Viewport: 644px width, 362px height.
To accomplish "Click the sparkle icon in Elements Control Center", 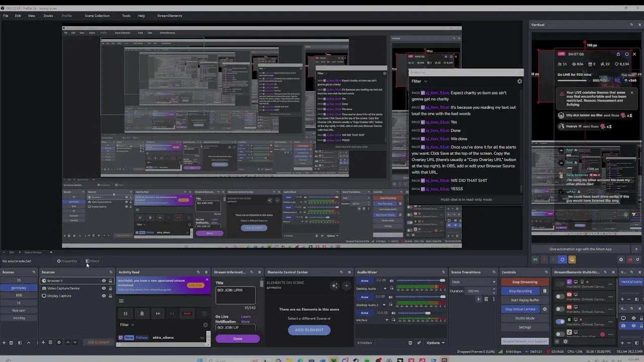I will pyautogui.click(x=334, y=286).
